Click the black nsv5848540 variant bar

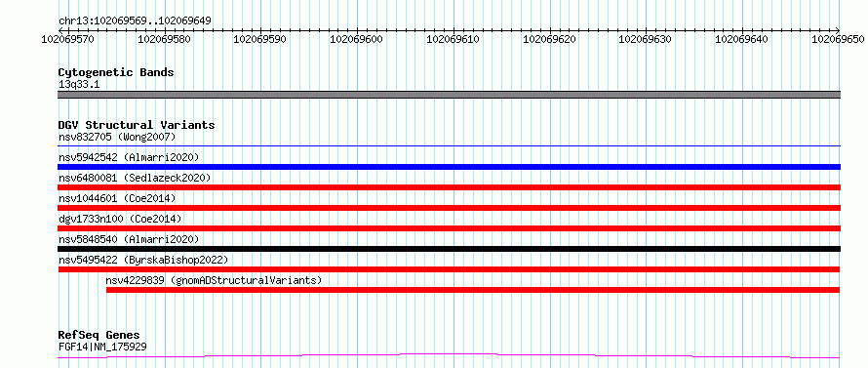coord(449,249)
